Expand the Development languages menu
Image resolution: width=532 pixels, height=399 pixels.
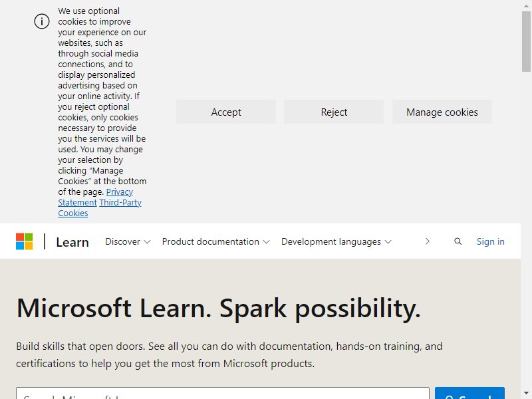336,241
